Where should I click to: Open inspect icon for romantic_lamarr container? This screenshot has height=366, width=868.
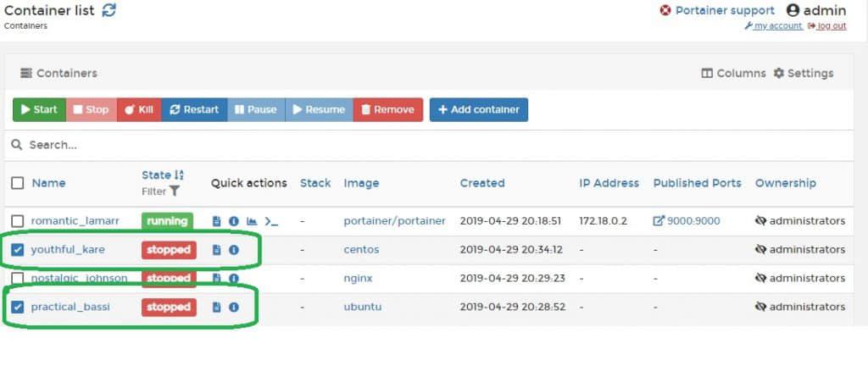[233, 221]
